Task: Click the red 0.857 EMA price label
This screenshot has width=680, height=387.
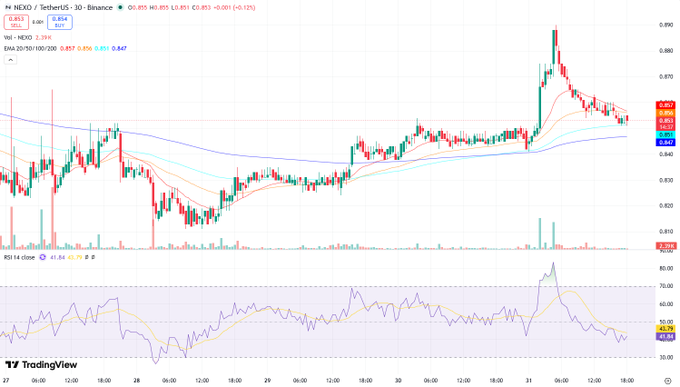Action: click(x=666, y=105)
